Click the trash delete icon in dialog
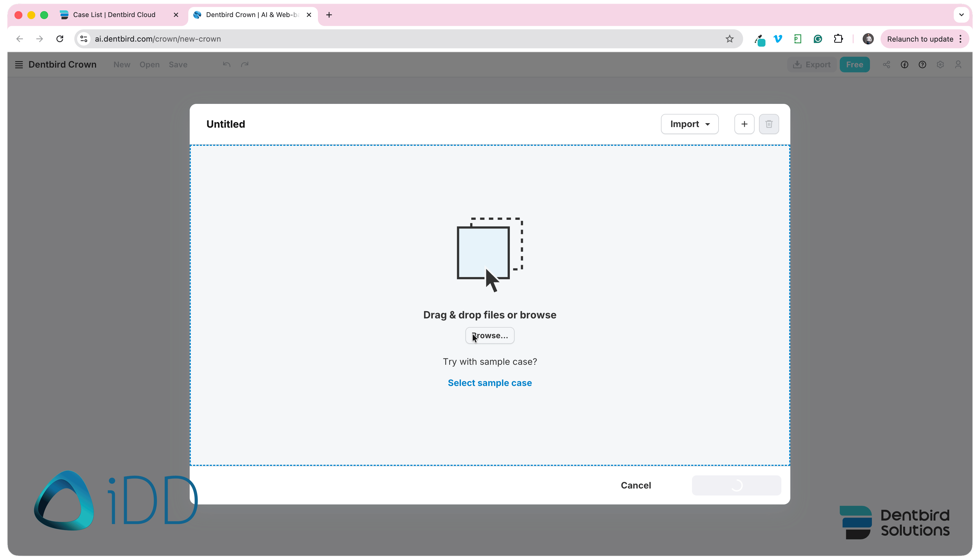This screenshot has width=980, height=560. tap(769, 124)
